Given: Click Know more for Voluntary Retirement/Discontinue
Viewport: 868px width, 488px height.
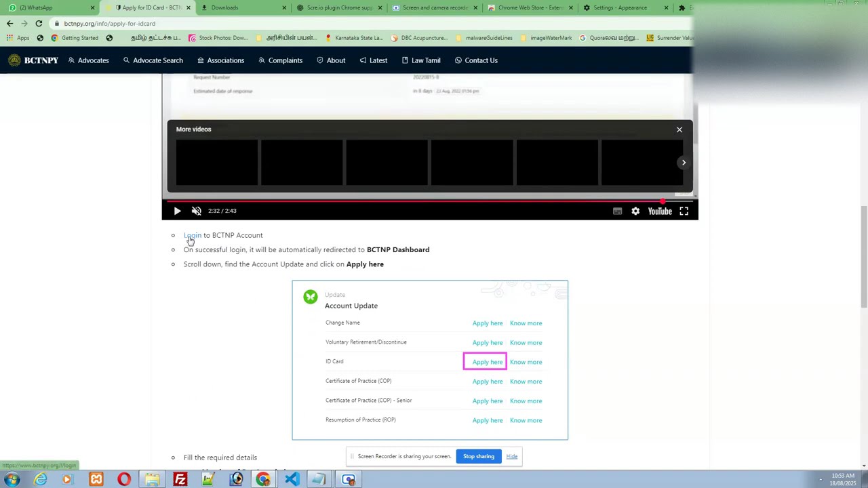Looking at the screenshot, I should click(526, 342).
